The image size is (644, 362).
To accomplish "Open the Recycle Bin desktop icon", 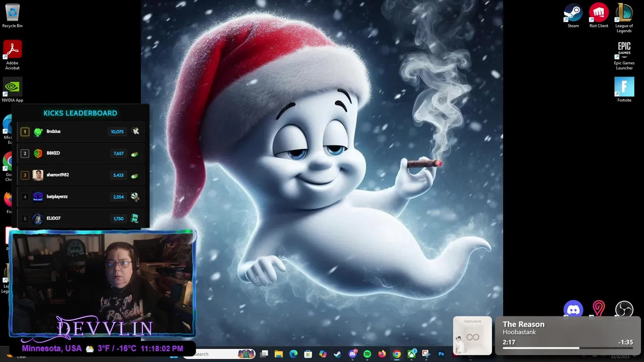I will pyautogui.click(x=12, y=16).
